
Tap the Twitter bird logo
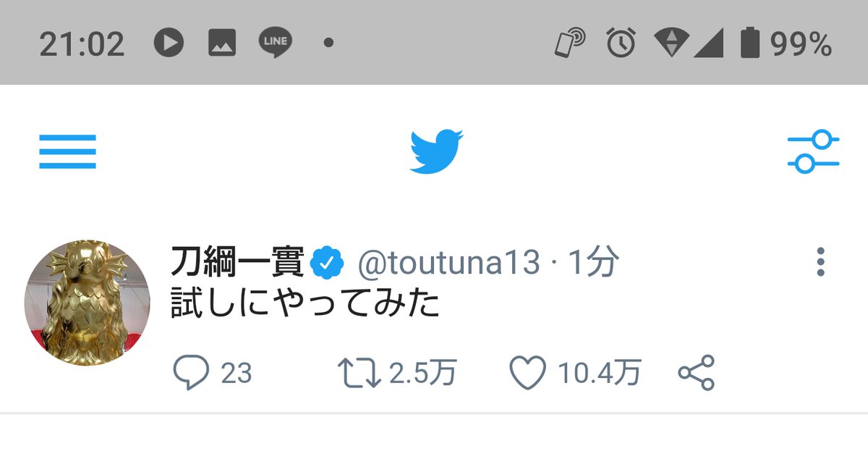[436, 151]
